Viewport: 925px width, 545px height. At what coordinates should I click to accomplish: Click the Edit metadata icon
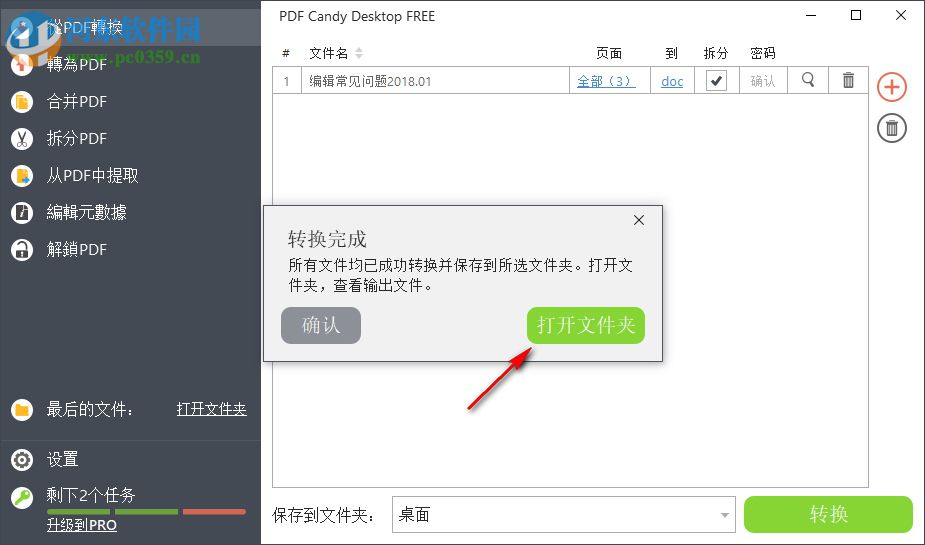pyautogui.click(x=22, y=212)
